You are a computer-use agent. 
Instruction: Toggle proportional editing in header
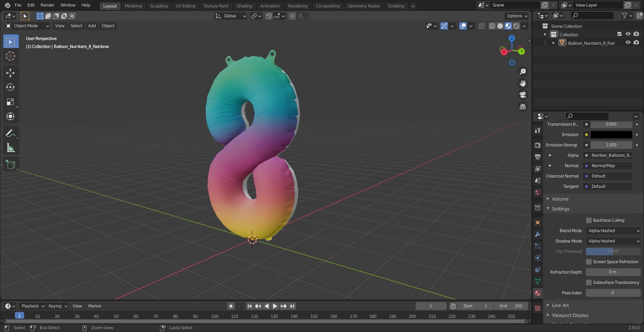(292, 16)
